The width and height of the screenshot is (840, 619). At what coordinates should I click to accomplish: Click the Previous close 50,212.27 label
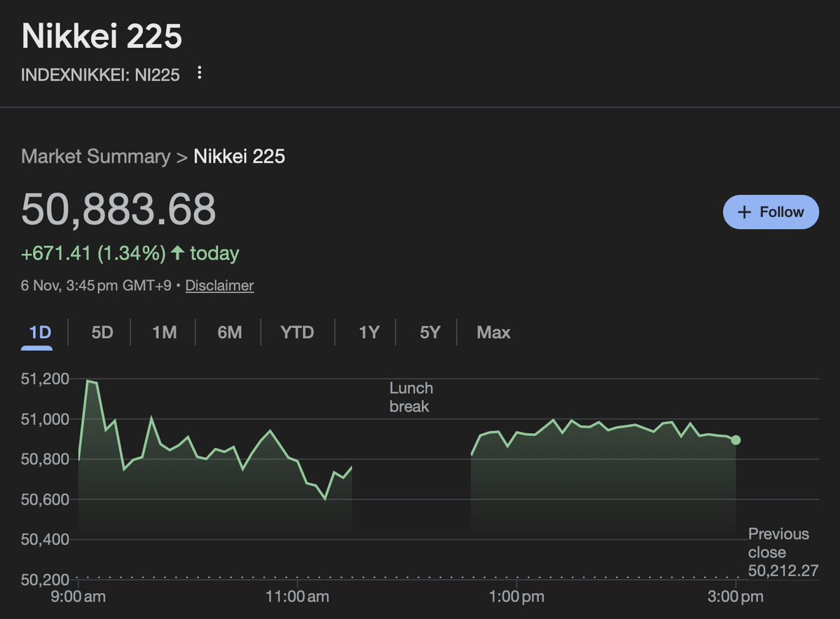[783, 552]
